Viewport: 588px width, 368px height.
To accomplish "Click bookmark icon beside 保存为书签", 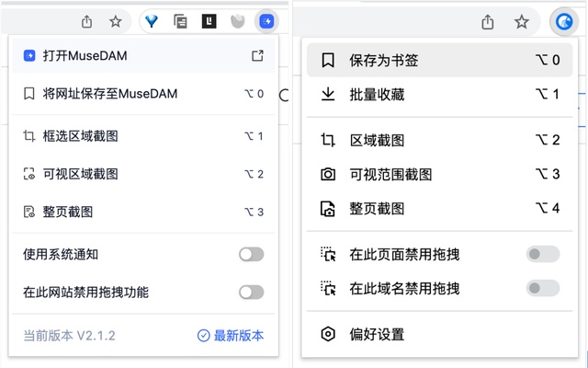I will pyautogui.click(x=328, y=60).
